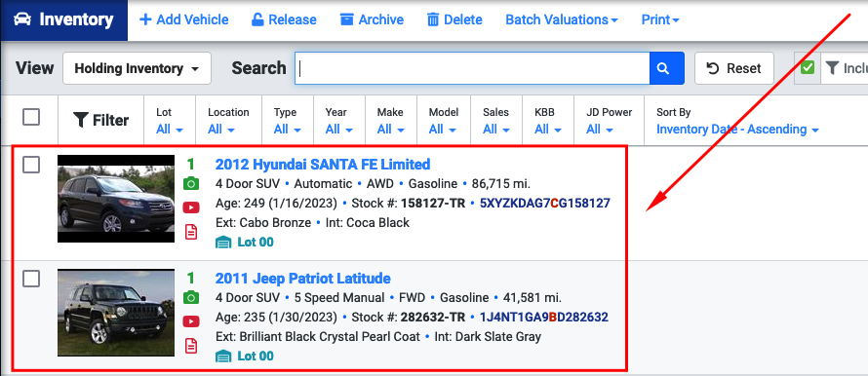Tick the select-all checkbox beside Filter
The height and width of the screenshot is (376, 868).
(31, 117)
